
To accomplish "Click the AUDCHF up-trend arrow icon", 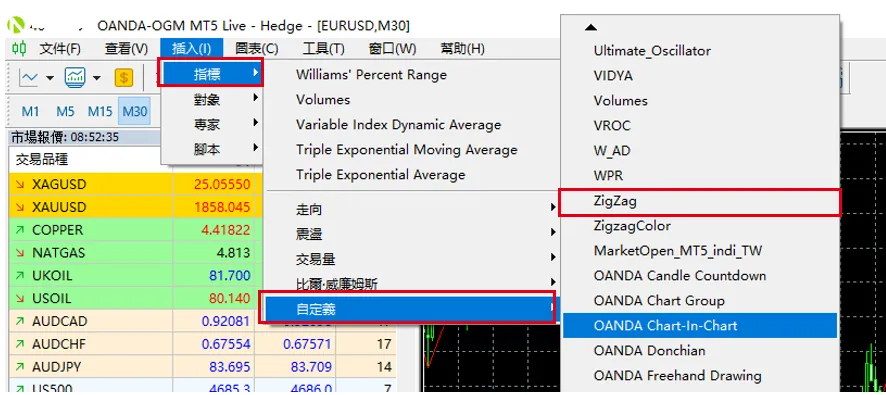I will (x=21, y=344).
